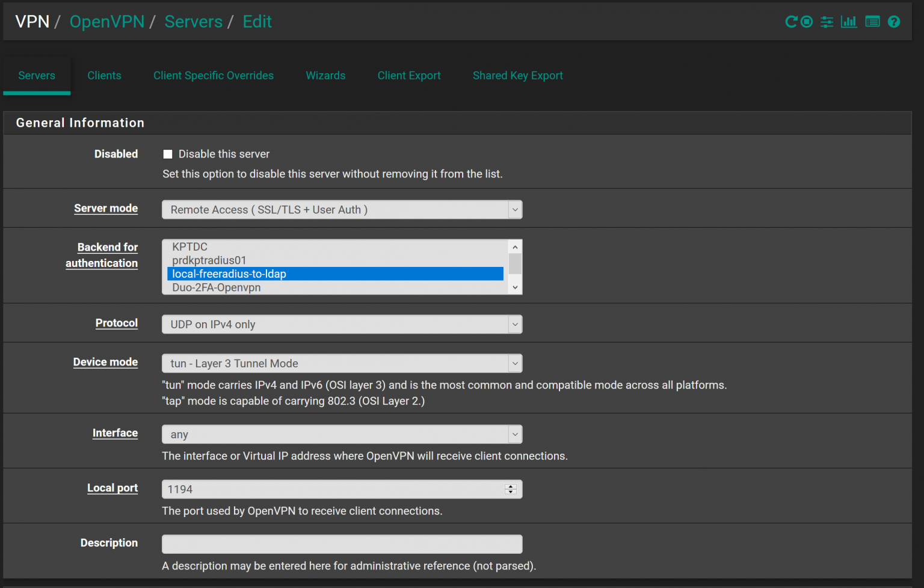Open the Wizards tab

[x=325, y=75]
